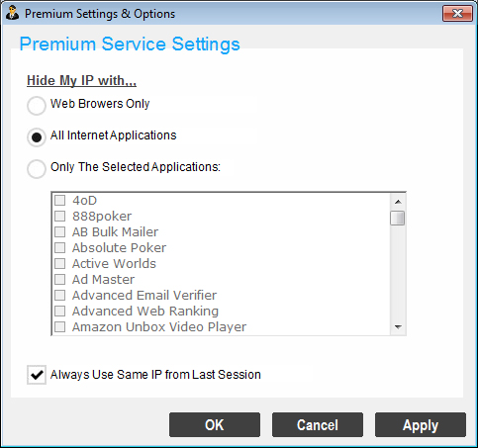
Task: Check the Amazon Unbox Video Player checkbox
Action: coord(59,326)
